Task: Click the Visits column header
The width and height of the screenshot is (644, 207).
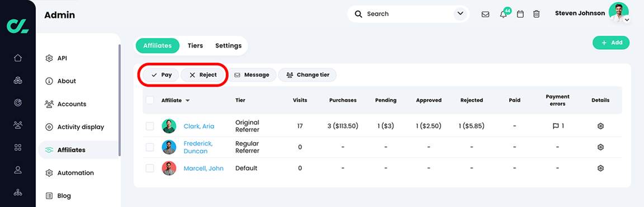Action: coord(300,100)
